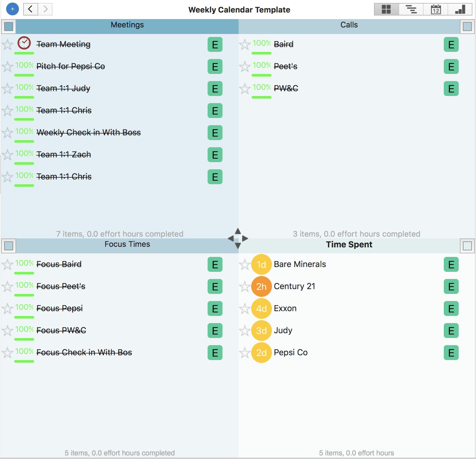Open the Pitch for Pepsi Co item
Screen dimensions: 476x459
pos(71,66)
